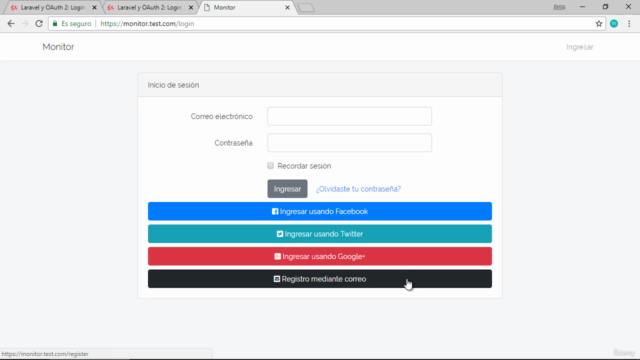Close the Monitor tab
This screenshot has width=640, height=360.
click(x=287, y=7)
